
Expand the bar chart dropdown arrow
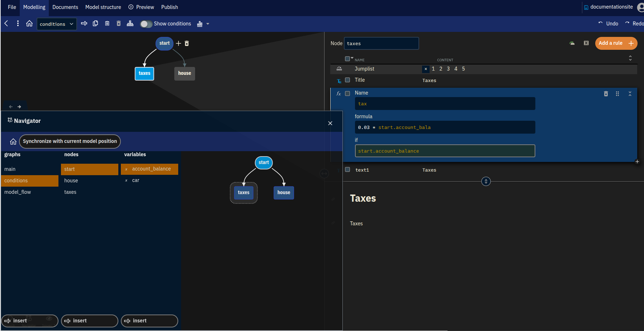pyautogui.click(x=208, y=24)
